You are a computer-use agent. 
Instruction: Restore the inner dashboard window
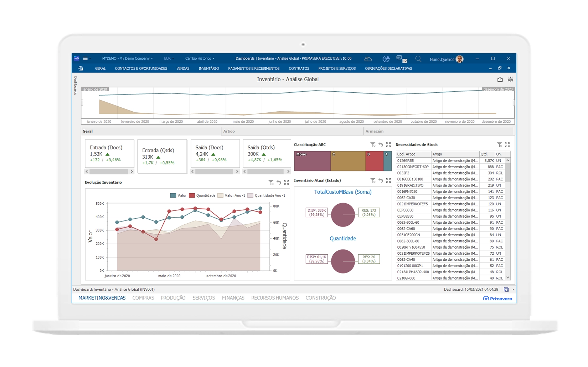(500, 68)
